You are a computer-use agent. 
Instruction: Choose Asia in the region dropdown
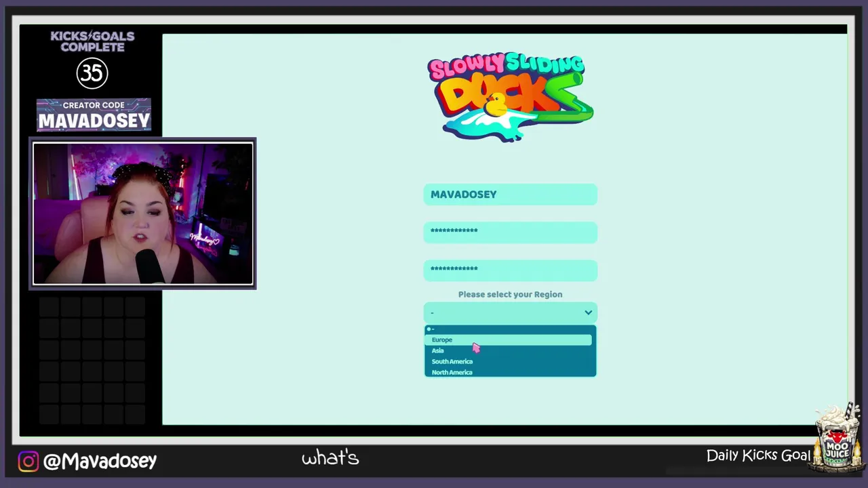[x=509, y=350]
